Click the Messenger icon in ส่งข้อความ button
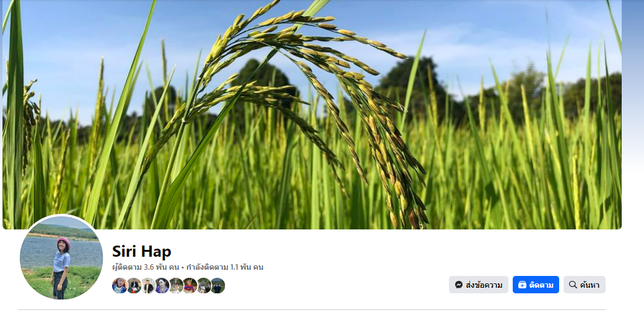This screenshot has height=315, width=644. click(459, 285)
